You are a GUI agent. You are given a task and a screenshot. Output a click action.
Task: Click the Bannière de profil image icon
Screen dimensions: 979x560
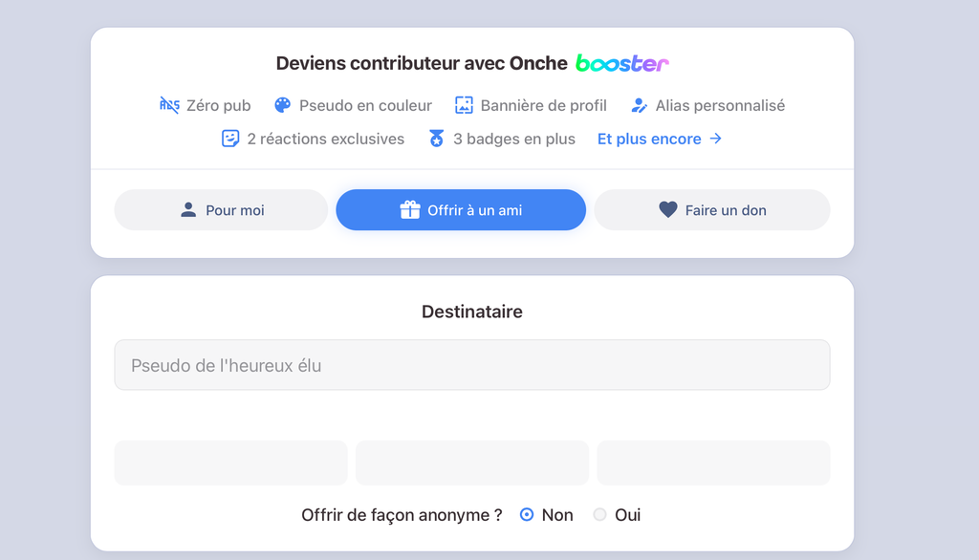(x=464, y=105)
